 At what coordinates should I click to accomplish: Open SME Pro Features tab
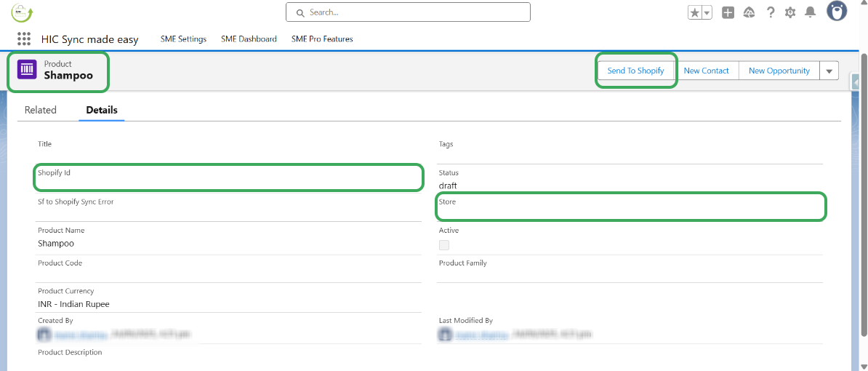coord(322,39)
